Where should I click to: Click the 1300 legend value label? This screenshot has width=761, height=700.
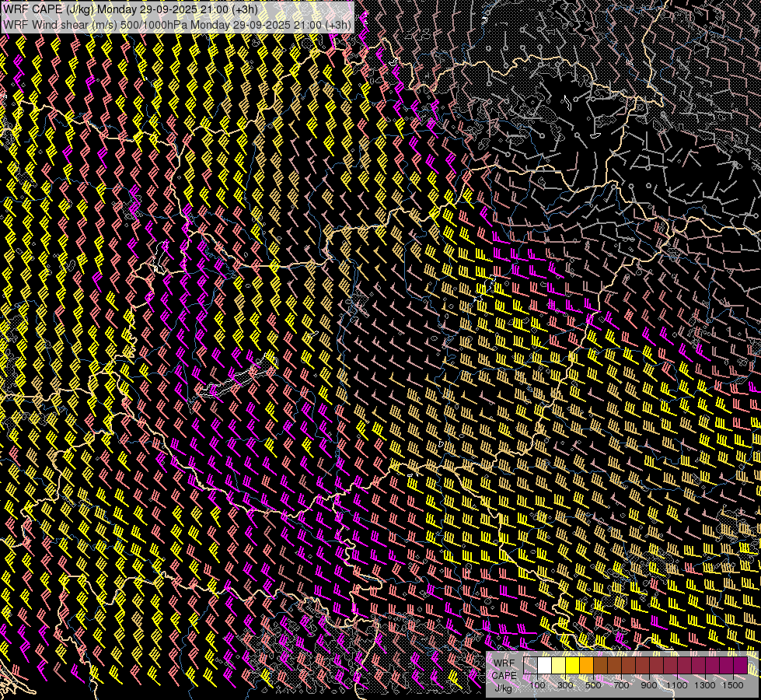(705, 685)
